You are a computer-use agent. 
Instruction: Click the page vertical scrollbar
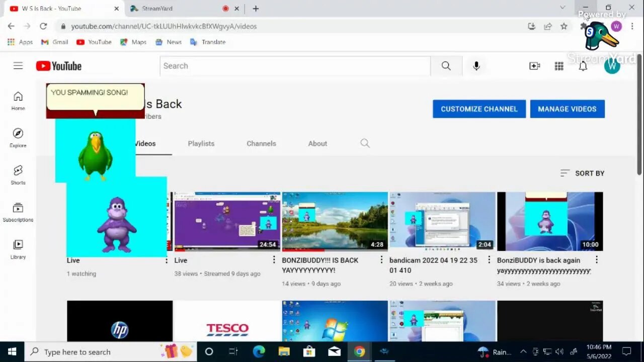pyautogui.click(x=639, y=116)
